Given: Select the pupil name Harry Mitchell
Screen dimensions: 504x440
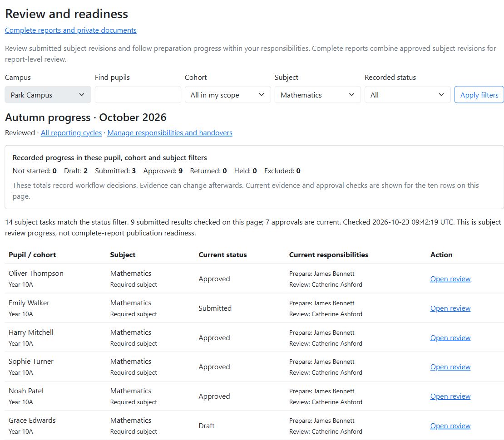Looking at the screenshot, I should coord(31,332).
